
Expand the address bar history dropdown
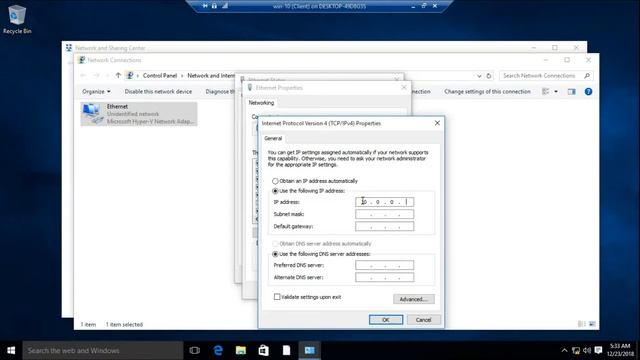click(479, 76)
